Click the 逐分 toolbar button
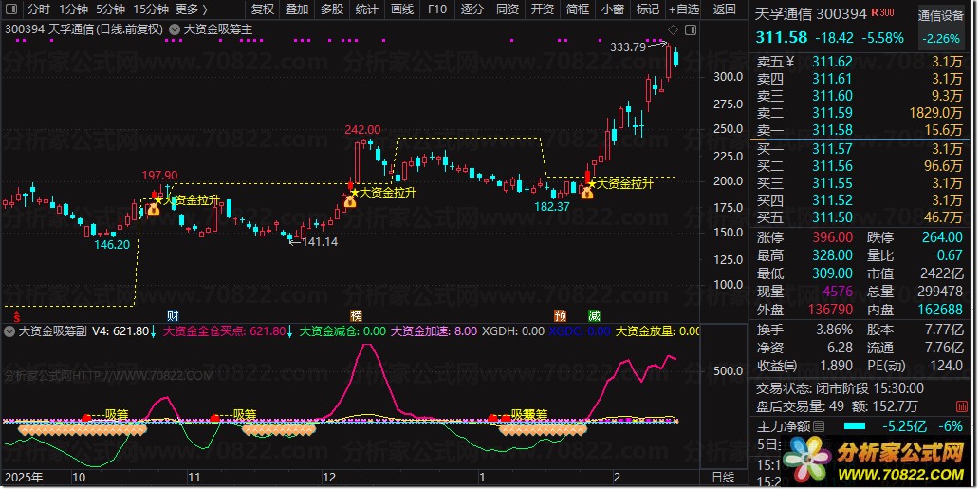 [x=472, y=9]
